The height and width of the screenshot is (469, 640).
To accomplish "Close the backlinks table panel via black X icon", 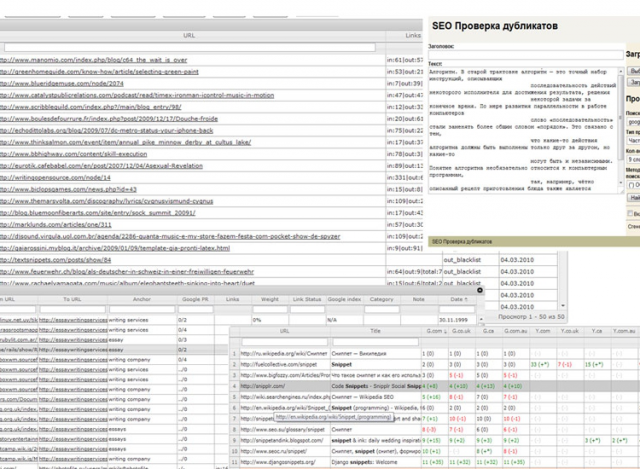I will coord(480,290).
